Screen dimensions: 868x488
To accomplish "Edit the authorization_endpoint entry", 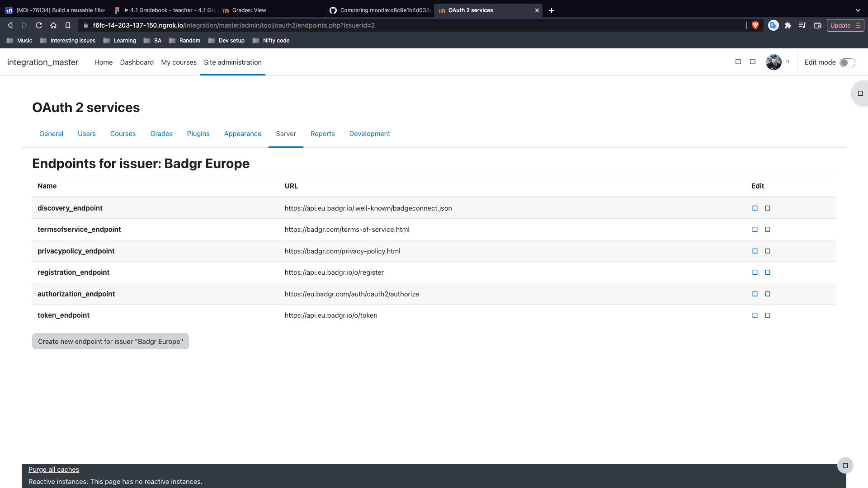I will (x=755, y=294).
